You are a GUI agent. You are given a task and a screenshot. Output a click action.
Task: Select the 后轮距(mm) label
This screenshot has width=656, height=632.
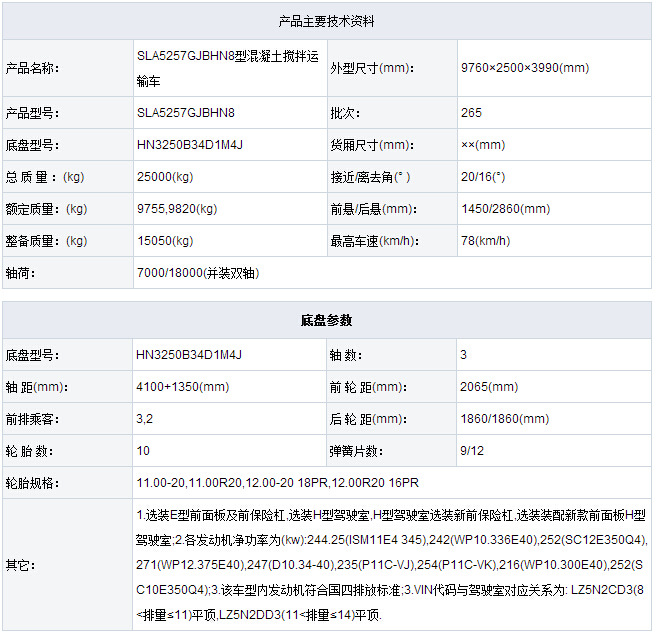click(x=368, y=419)
